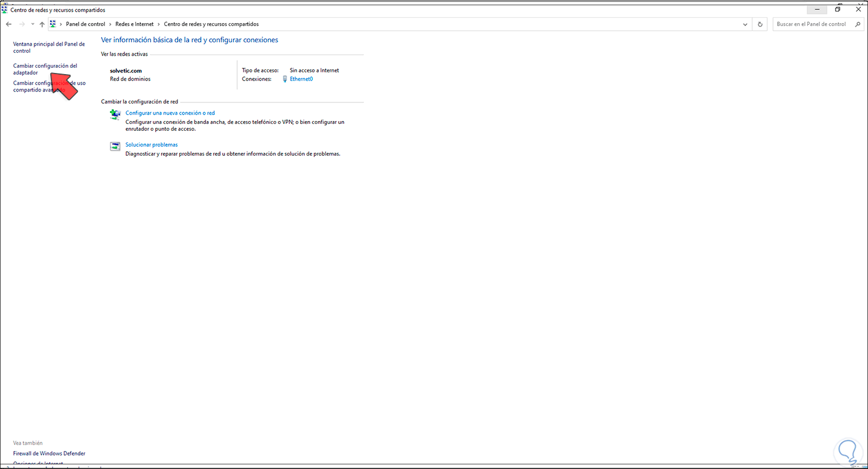The width and height of the screenshot is (868, 469).
Task: Open 'Cambiar configuración de uso compartido avanzado'
Action: tap(49, 86)
